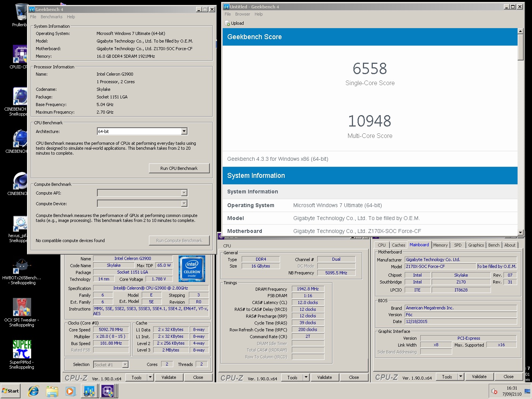Click Validate in the right CPU-Z window
The width and height of the screenshot is (532, 399).
(x=479, y=377)
